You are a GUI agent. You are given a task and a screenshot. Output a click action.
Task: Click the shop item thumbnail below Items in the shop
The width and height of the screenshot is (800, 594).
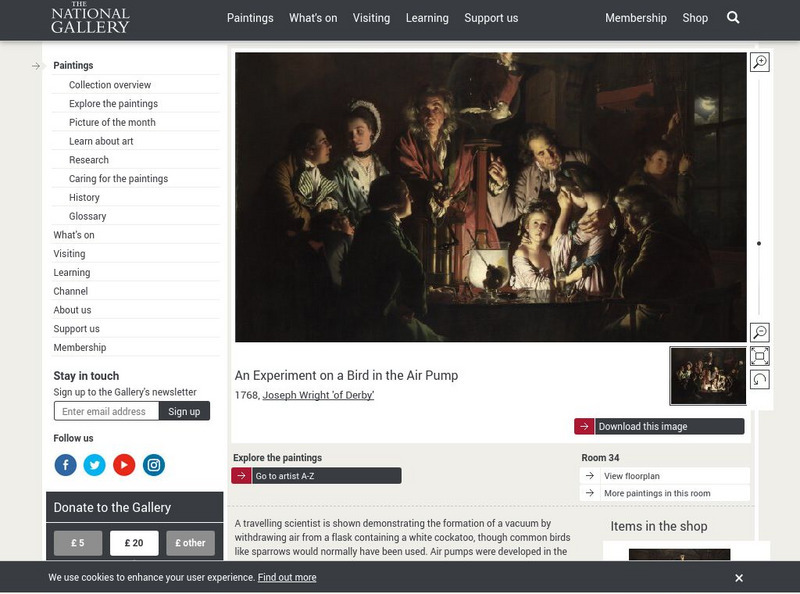680,554
